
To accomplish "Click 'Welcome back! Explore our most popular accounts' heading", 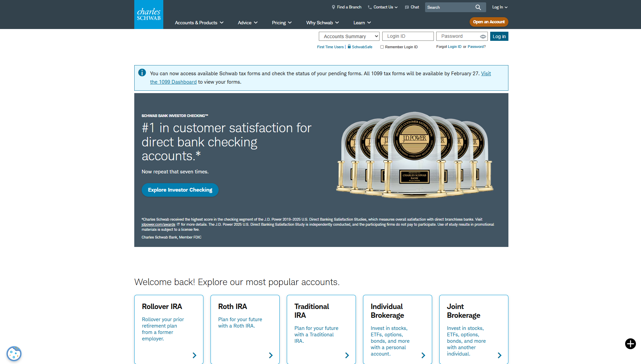I will [x=237, y=282].
